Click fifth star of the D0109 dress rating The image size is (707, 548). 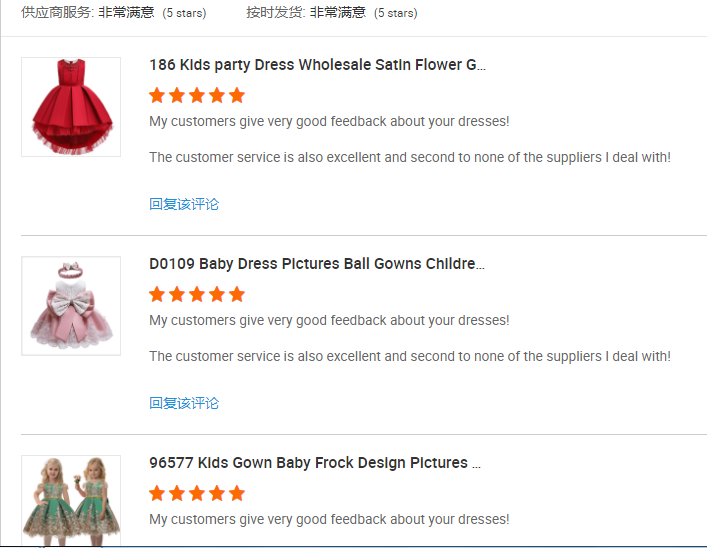237,295
